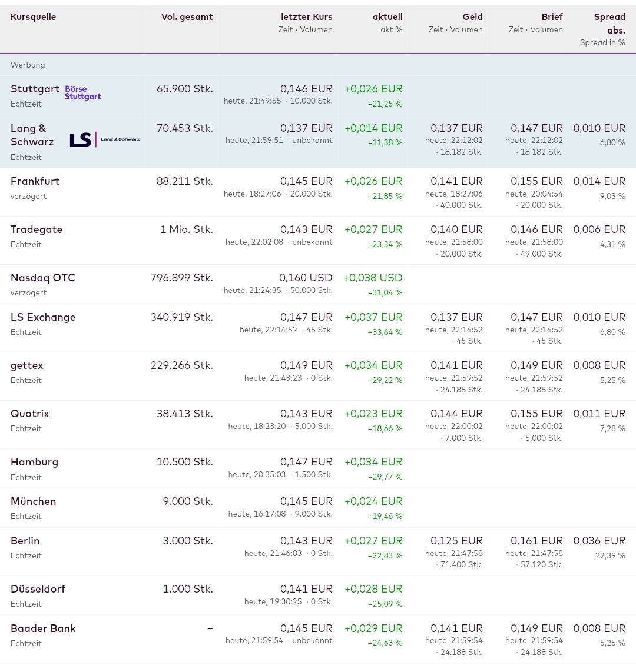Image resolution: width=636 pixels, height=672 pixels.
Task: Open the Düsseldorf exchange link
Action: [x=38, y=589]
